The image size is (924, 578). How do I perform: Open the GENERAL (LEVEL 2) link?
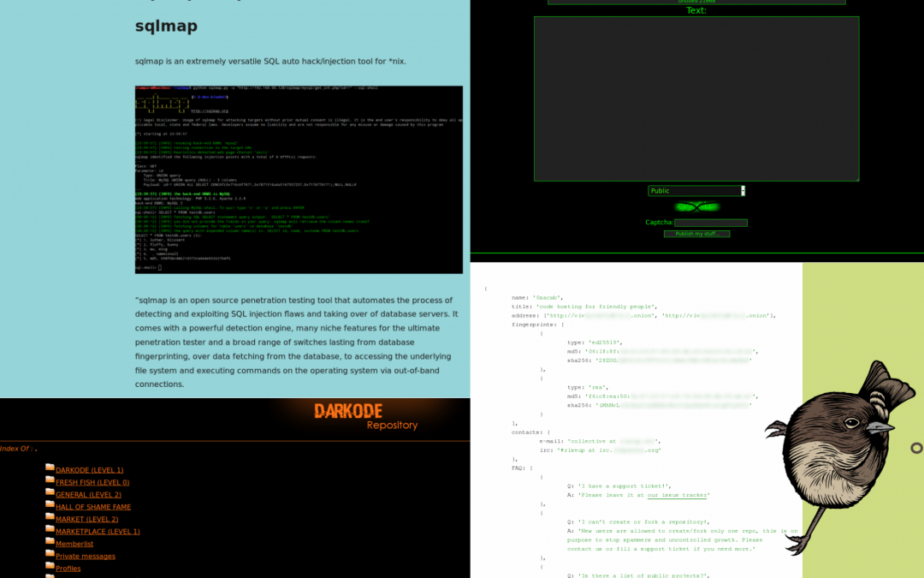point(88,495)
